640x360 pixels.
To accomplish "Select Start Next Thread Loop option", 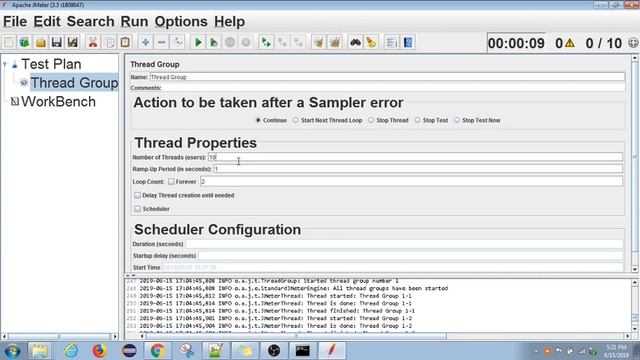I will pos(296,120).
